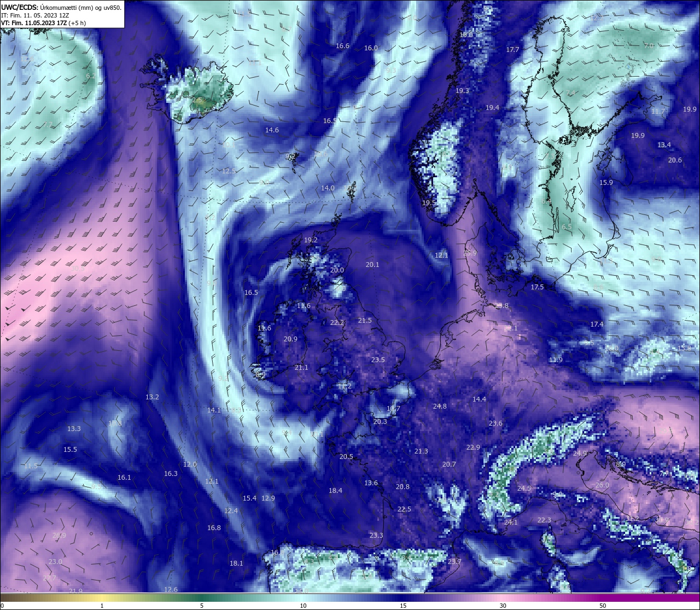
Task: Click the map value '13.3'
Action: [x=74, y=429]
